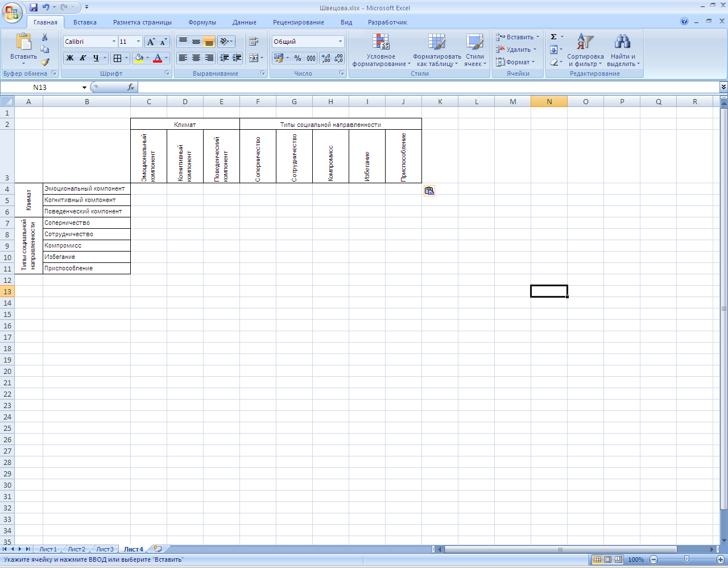Decrease cell indent
Screen dimensions: 728x568
[224, 58]
